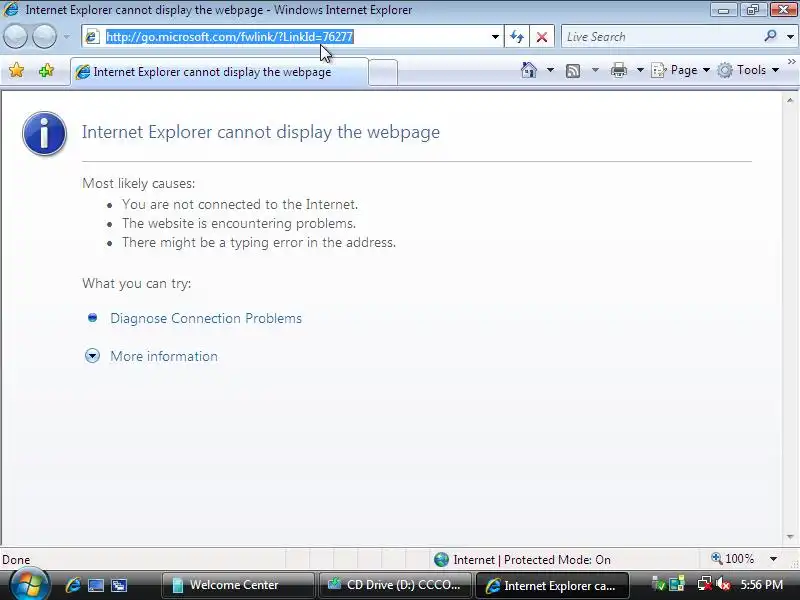Expand the command bar overflow chevron
The width and height of the screenshot is (800, 600).
click(x=791, y=62)
